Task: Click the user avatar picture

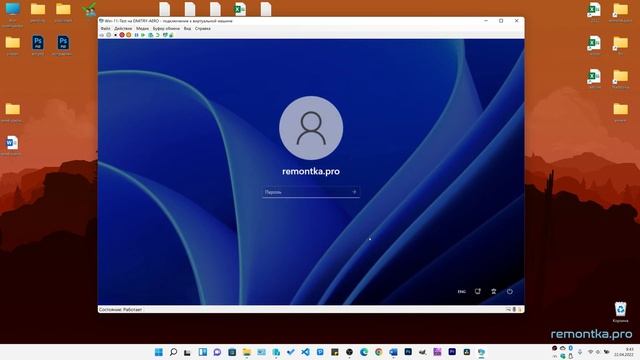Action: (311, 128)
